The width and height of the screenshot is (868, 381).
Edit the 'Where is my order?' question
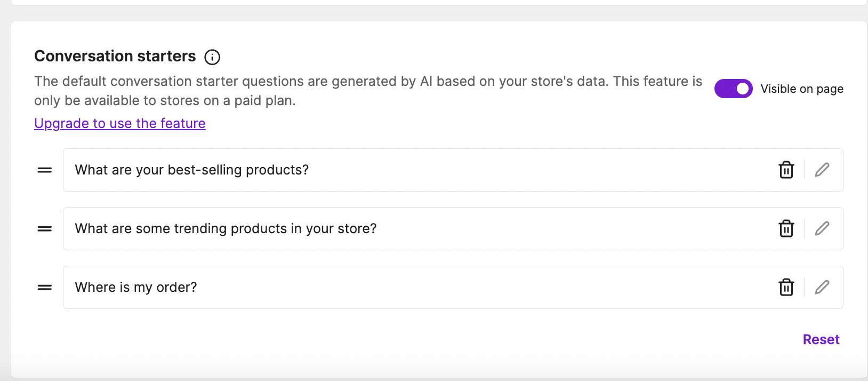(822, 288)
